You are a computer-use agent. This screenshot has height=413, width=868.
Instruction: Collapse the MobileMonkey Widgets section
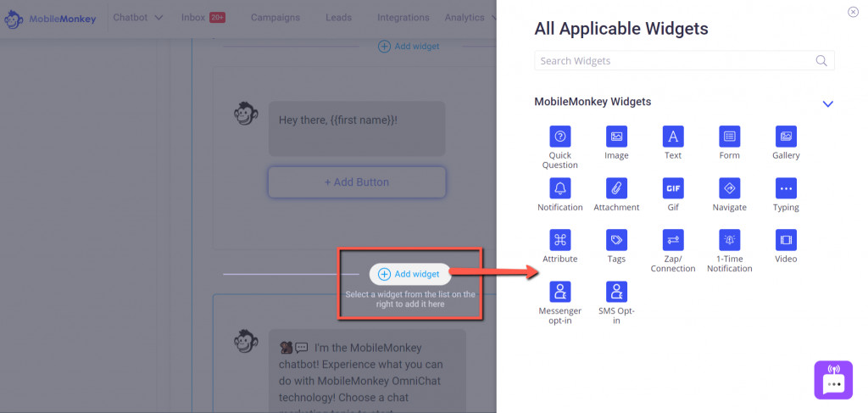click(x=828, y=103)
